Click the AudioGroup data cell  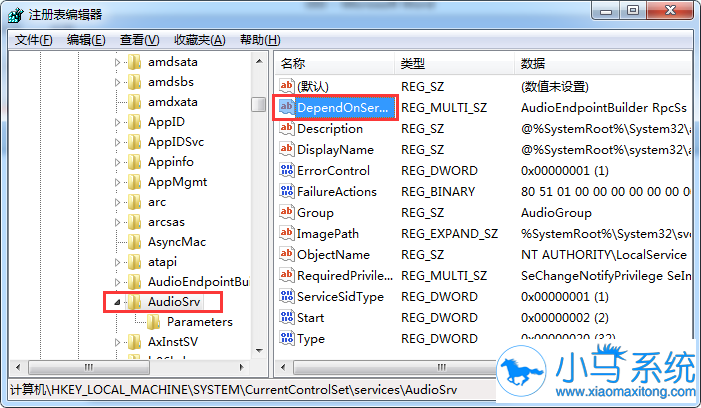(556, 213)
